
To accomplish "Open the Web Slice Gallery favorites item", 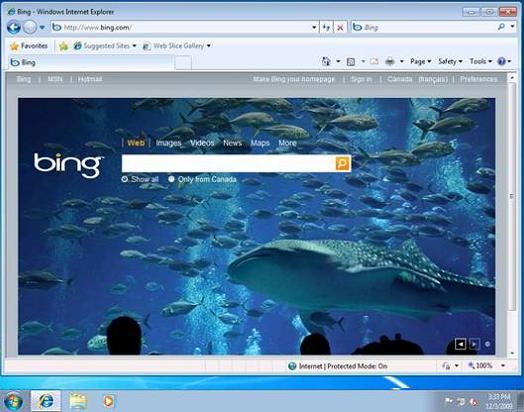I will [176, 46].
